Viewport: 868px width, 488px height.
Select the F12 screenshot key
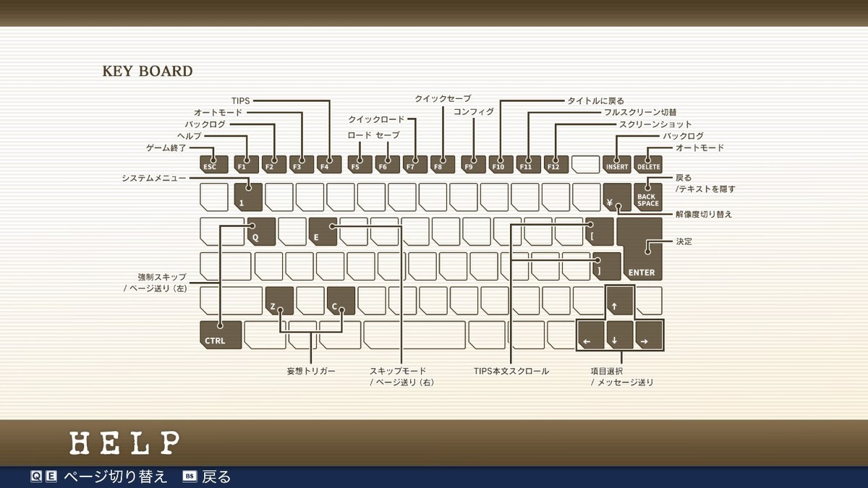tap(557, 164)
